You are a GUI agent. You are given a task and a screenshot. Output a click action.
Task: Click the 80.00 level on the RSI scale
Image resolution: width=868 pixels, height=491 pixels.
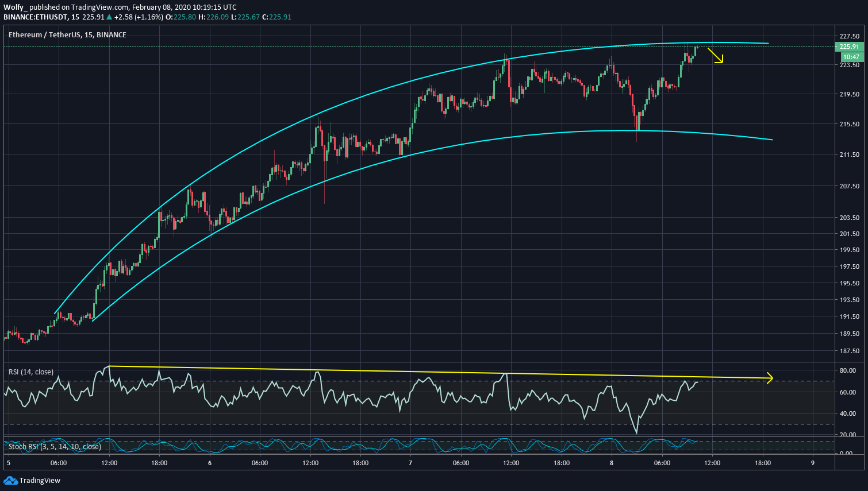tap(847, 370)
